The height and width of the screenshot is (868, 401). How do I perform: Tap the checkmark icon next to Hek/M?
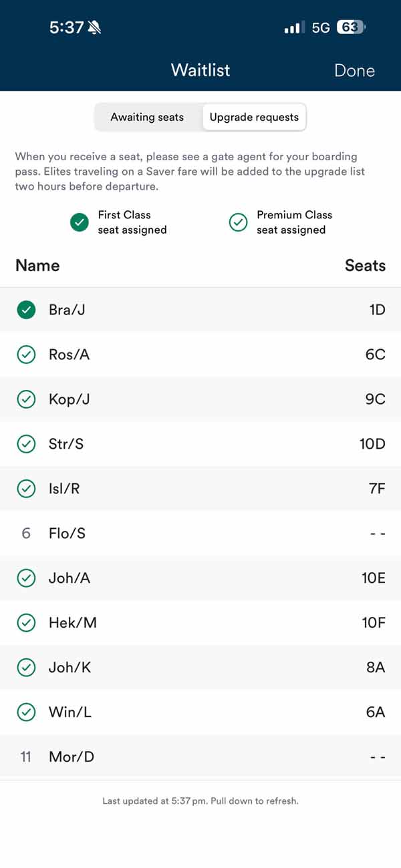(x=26, y=623)
